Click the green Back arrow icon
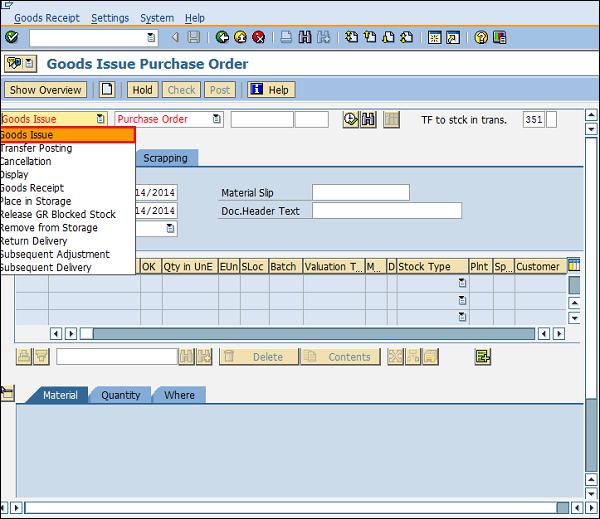 point(222,37)
